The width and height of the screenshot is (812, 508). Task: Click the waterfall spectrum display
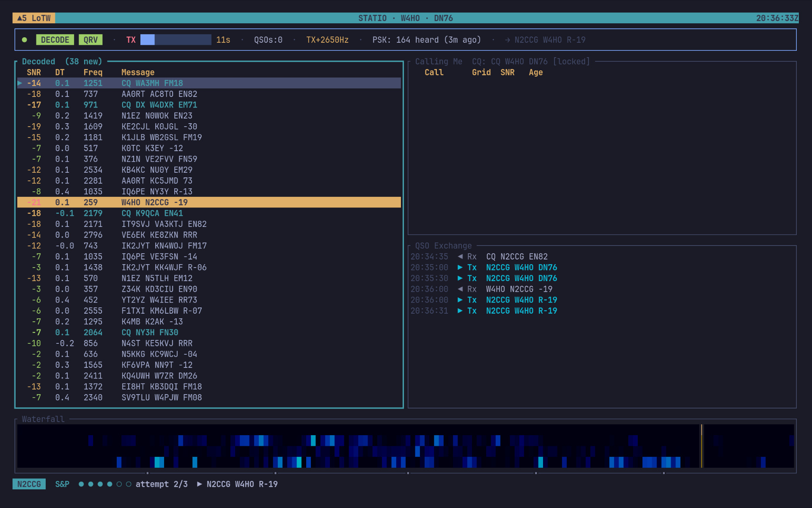(405, 446)
